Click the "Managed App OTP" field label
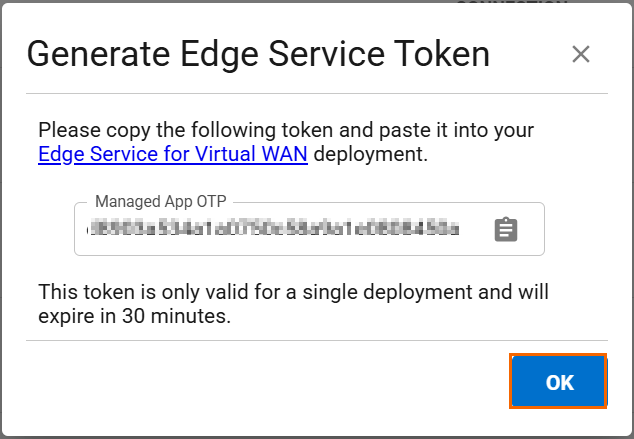 [x=159, y=203]
